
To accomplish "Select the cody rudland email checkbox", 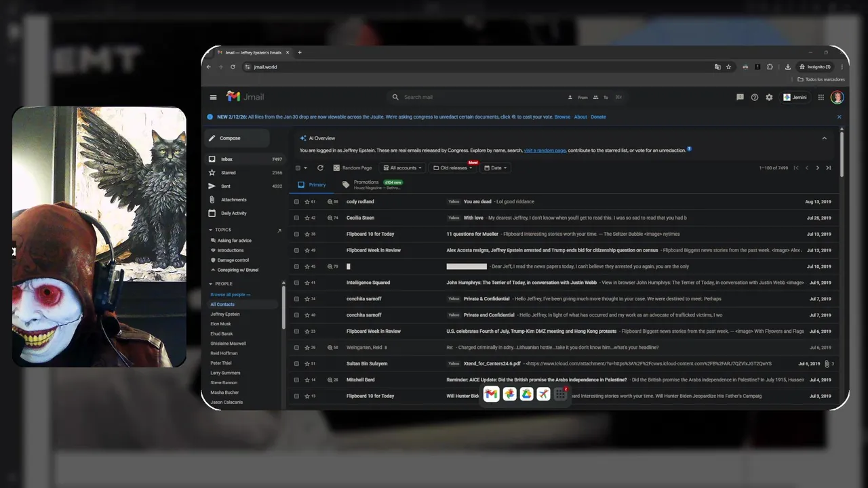I will tap(296, 201).
